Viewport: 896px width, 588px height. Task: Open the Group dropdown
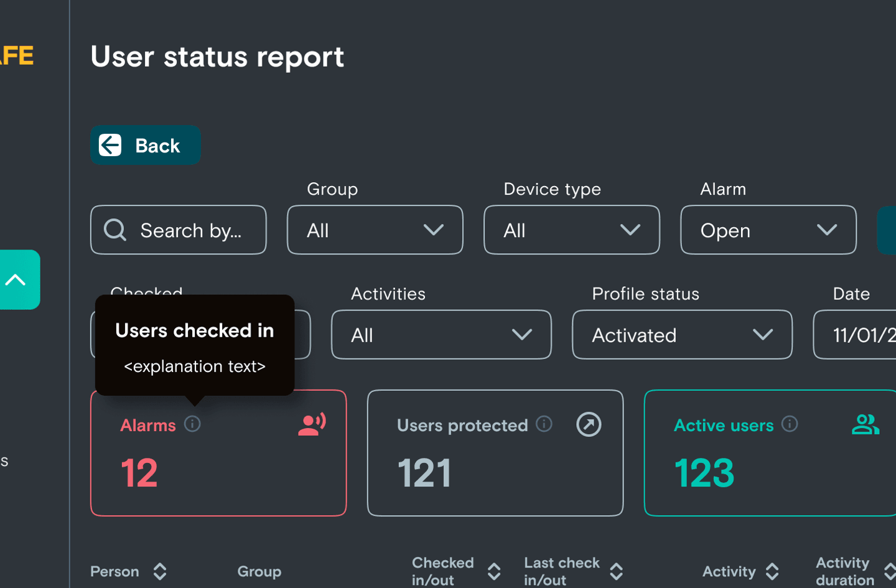[x=375, y=230]
